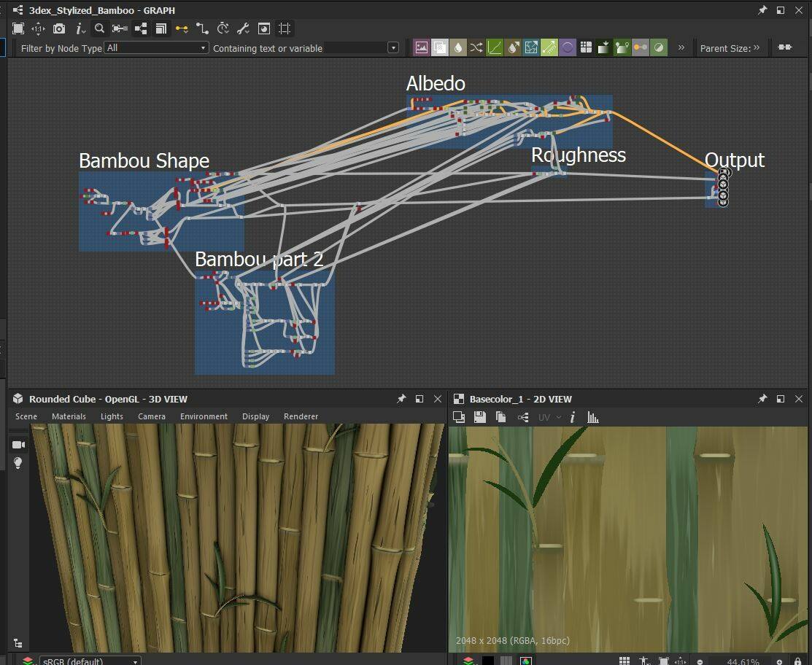This screenshot has height=665, width=812.
Task: Toggle the yellow link display mode button
Action: click(x=182, y=28)
